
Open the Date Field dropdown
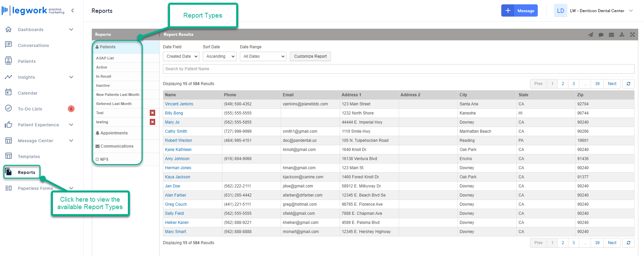pyautogui.click(x=181, y=56)
